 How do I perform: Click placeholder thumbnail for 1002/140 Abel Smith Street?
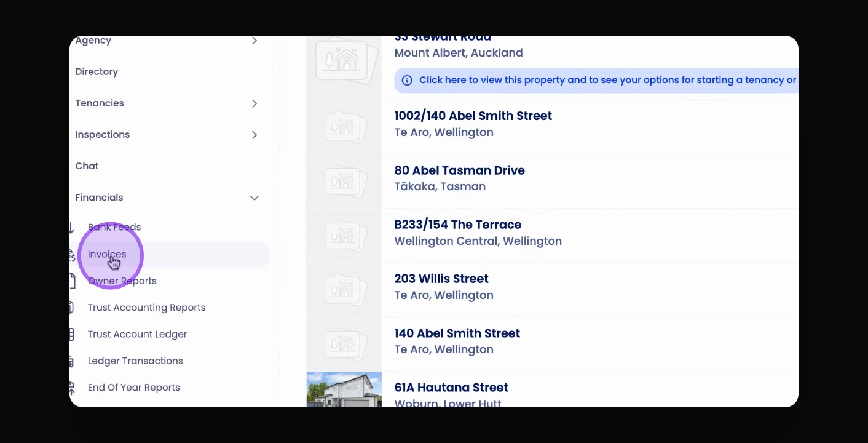click(344, 126)
